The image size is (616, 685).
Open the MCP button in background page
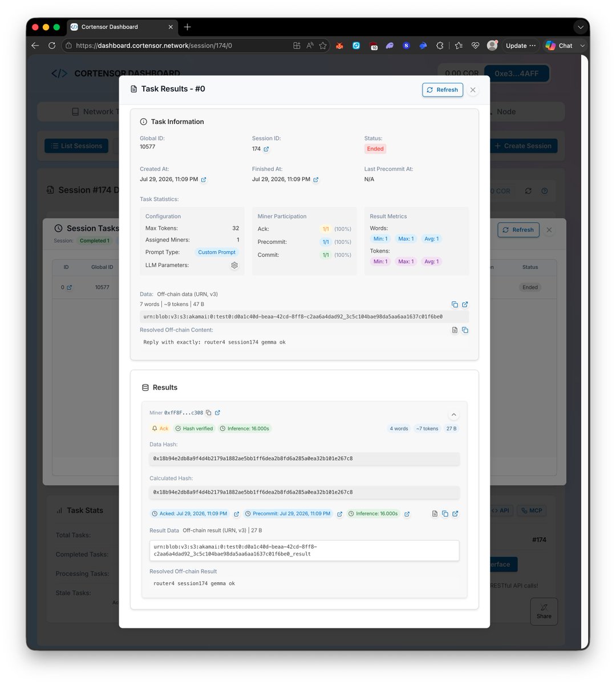click(x=532, y=511)
